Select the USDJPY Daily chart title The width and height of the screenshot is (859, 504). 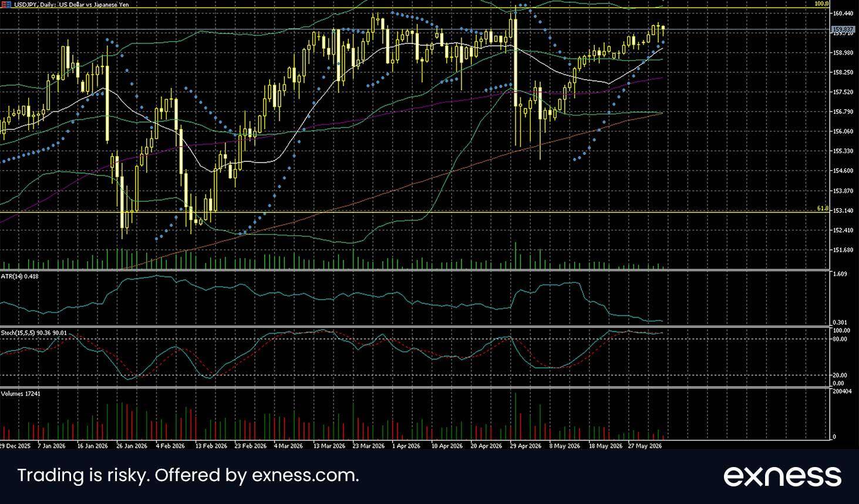click(x=72, y=4)
